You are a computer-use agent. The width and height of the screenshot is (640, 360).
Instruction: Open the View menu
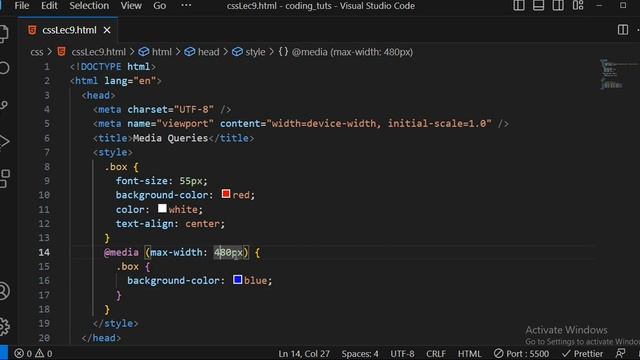[x=131, y=6]
